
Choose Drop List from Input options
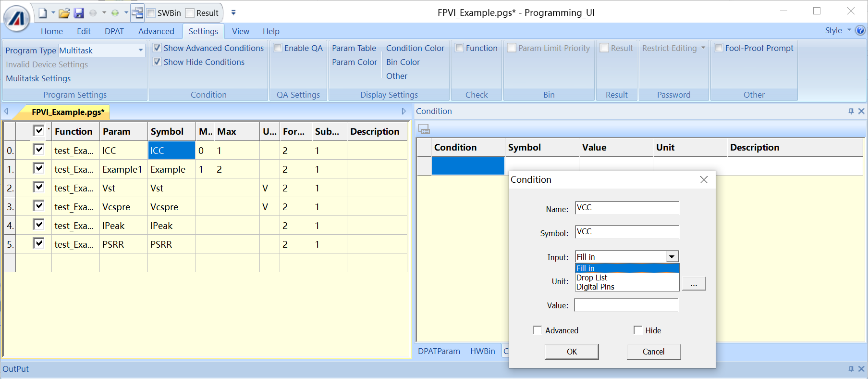[x=592, y=278]
